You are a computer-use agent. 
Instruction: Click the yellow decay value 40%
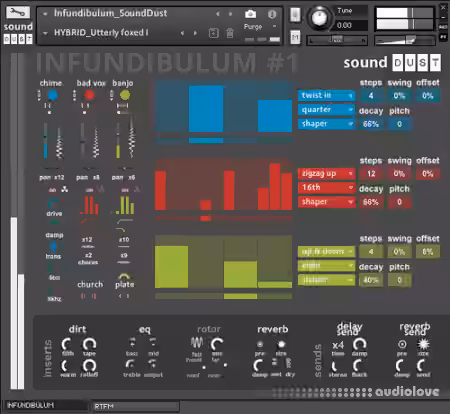pyautogui.click(x=371, y=280)
